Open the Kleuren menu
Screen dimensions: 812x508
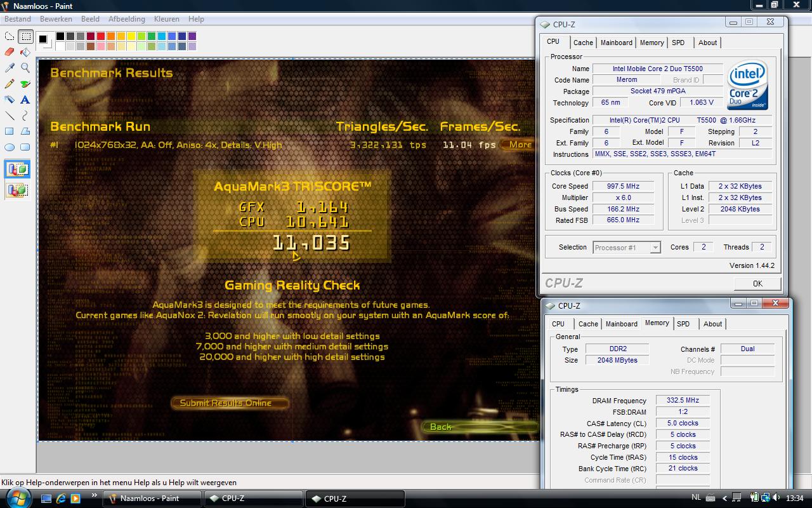click(167, 19)
